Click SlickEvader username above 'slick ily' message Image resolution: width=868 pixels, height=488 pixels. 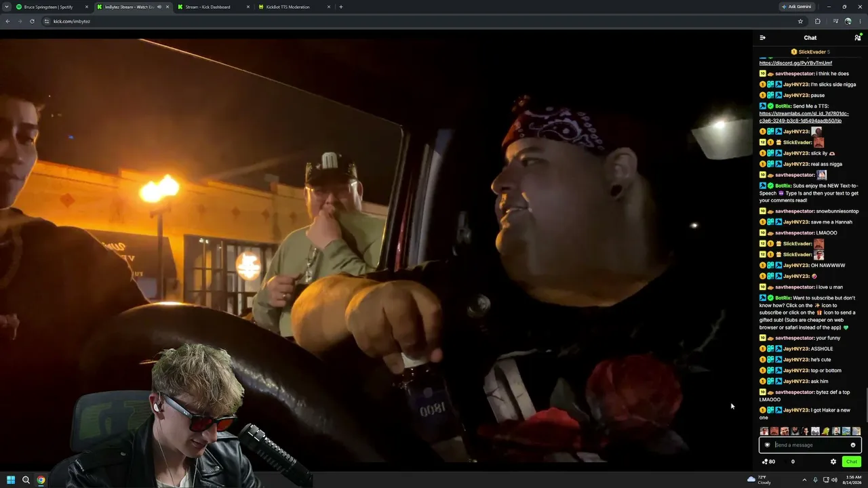797,142
